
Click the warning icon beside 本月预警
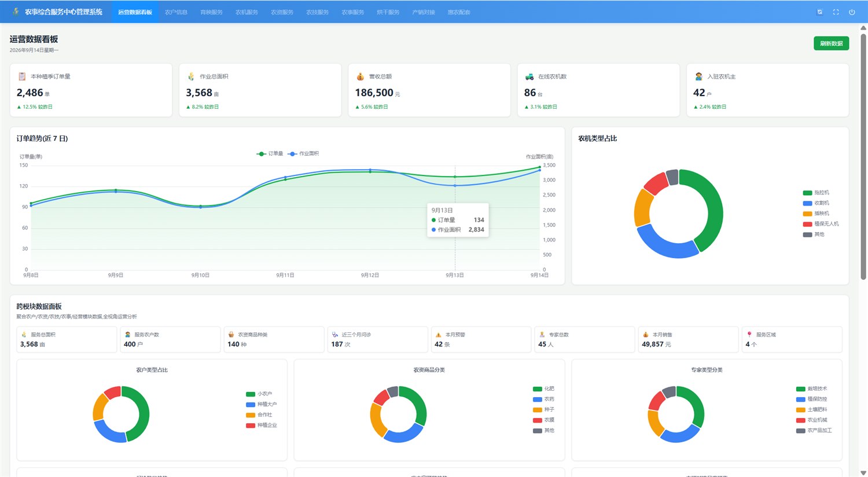tap(438, 335)
